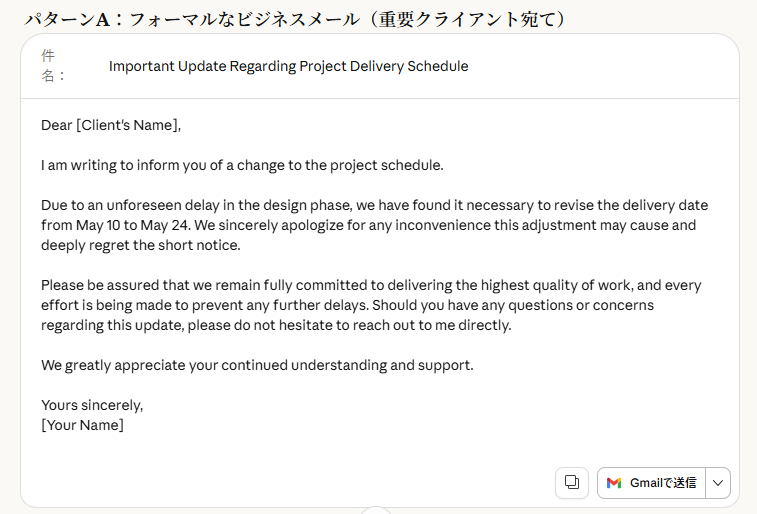Click the subject line text field

[288, 67]
